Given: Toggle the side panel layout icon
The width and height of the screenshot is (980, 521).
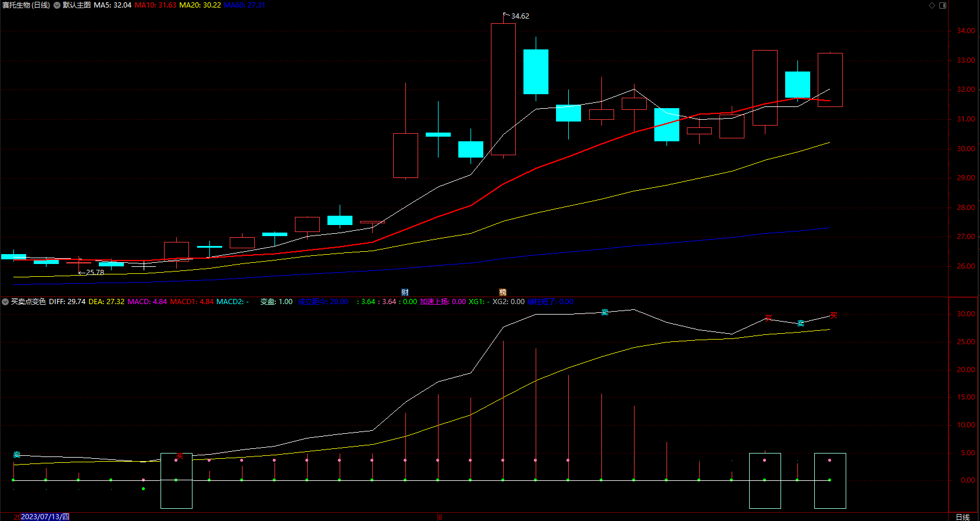Looking at the screenshot, I should (943, 5).
